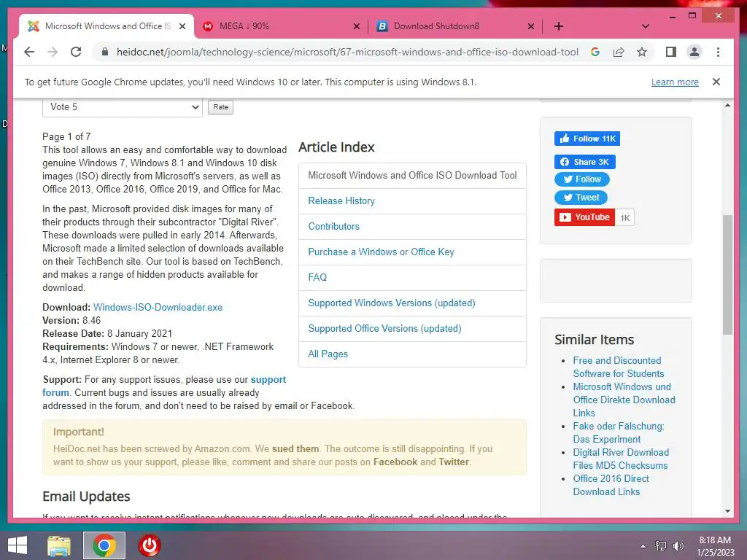This screenshot has height=560, width=747.
Task: Close the Download Shutdown8 tab
Action: click(531, 27)
